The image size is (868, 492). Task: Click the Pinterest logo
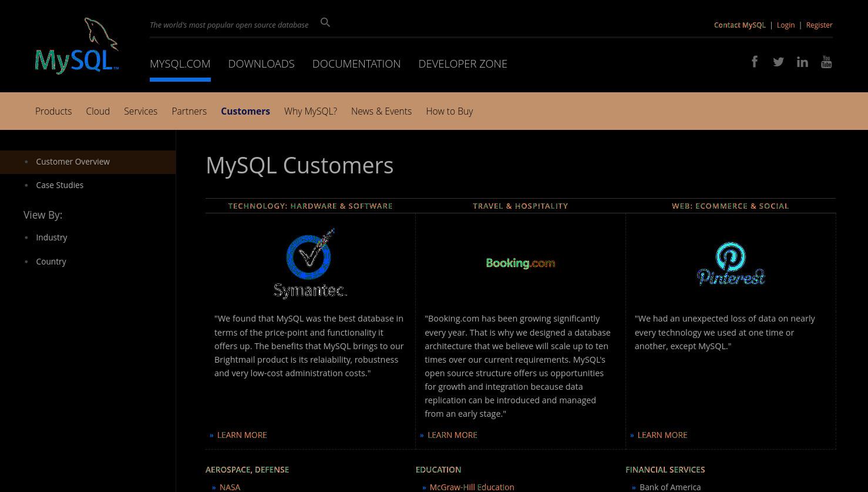[731, 263]
